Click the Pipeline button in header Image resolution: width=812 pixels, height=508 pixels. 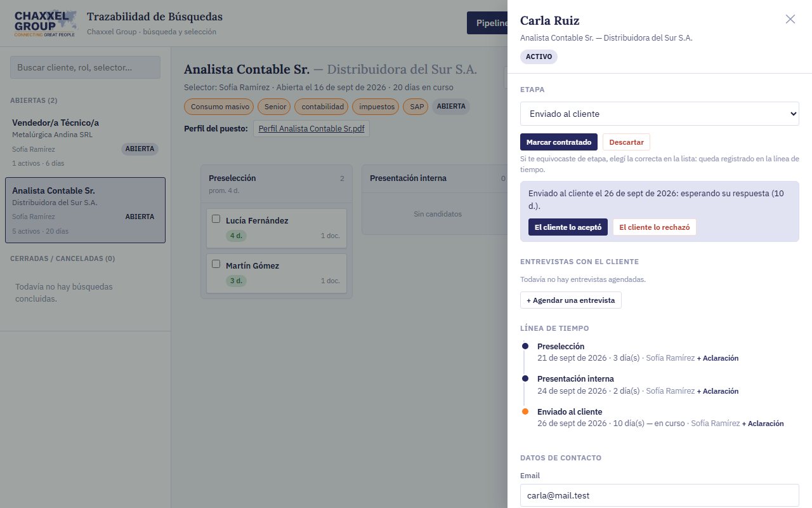487,23
